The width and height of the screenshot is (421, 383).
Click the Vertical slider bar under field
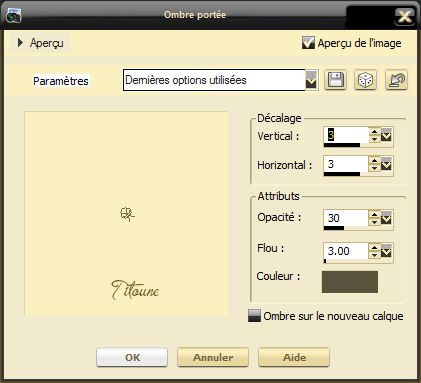coord(358,145)
